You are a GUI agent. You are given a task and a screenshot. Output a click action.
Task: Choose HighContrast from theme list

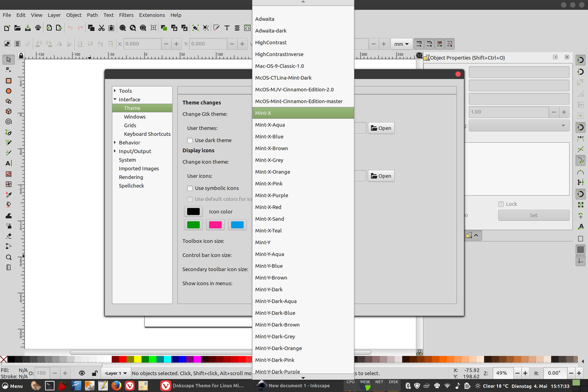[303, 43]
